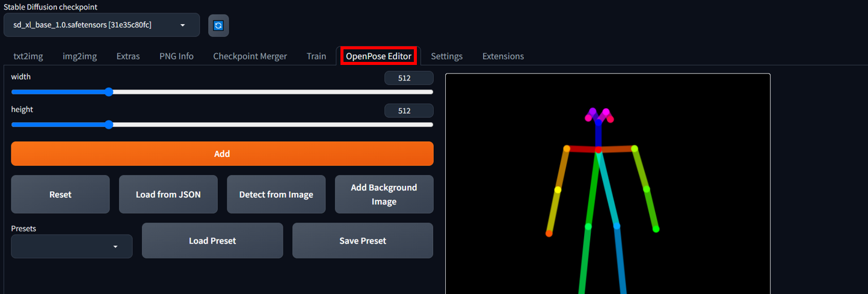Click the height value field showing 512
The width and height of the screenshot is (868, 294).
(408, 111)
